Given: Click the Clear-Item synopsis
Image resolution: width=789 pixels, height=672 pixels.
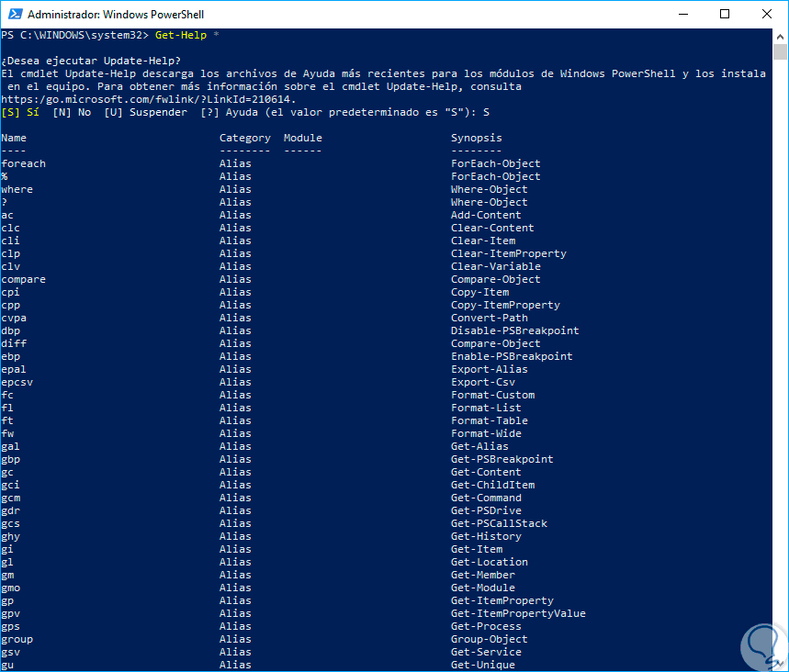Looking at the screenshot, I should tap(483, 241).
